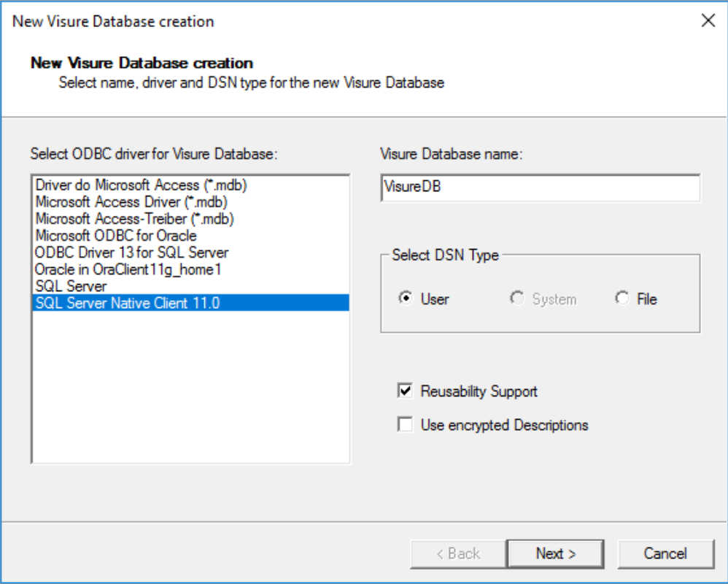Proceed with the Next button
This screenshot has width=728, height=584.
556,553
